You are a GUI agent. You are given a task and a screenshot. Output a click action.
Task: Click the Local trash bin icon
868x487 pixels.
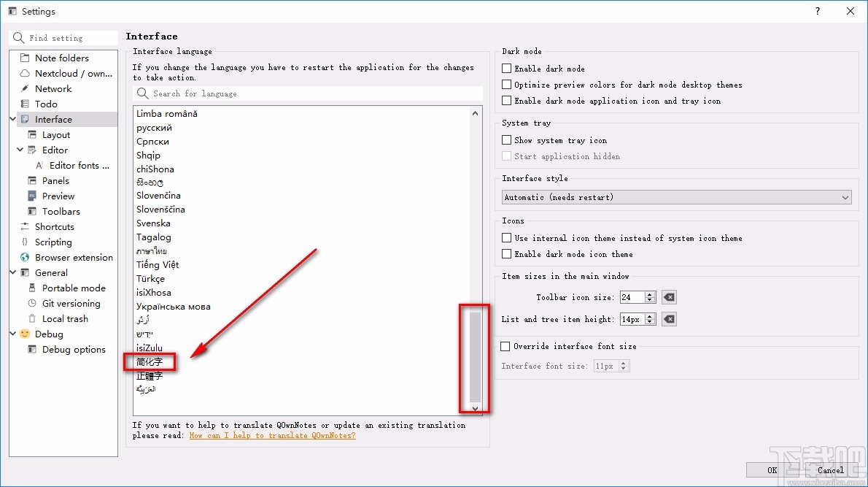[x=32, y=318]
